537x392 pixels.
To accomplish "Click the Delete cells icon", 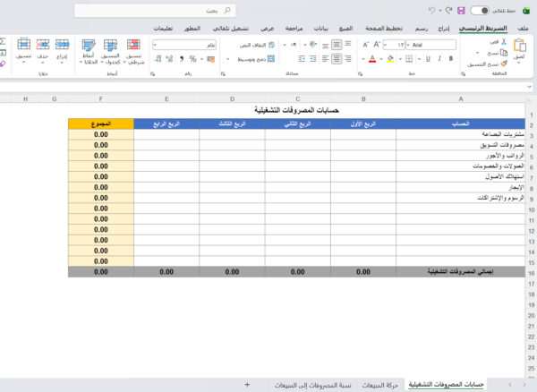I will point(43,44).
